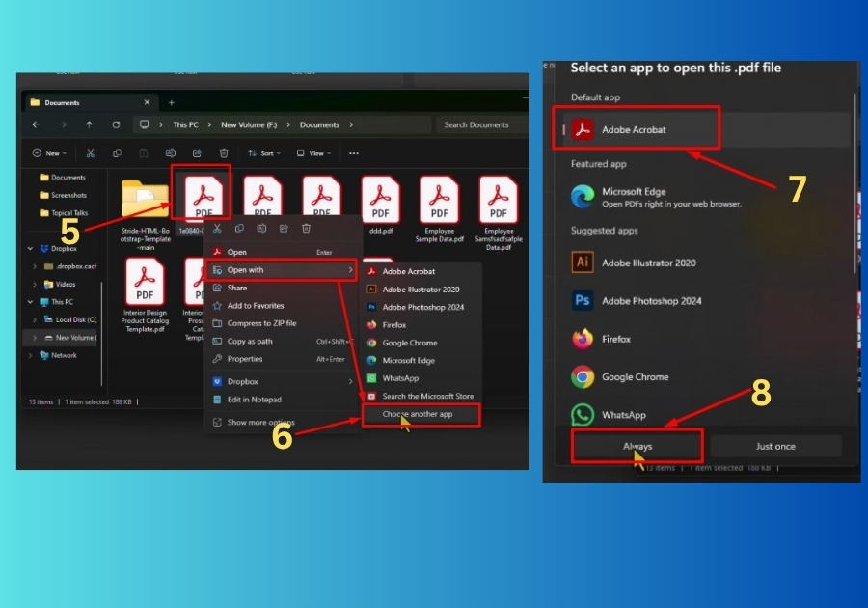
Task: Click Properties in the context menu
Action: tap(283, 359)
